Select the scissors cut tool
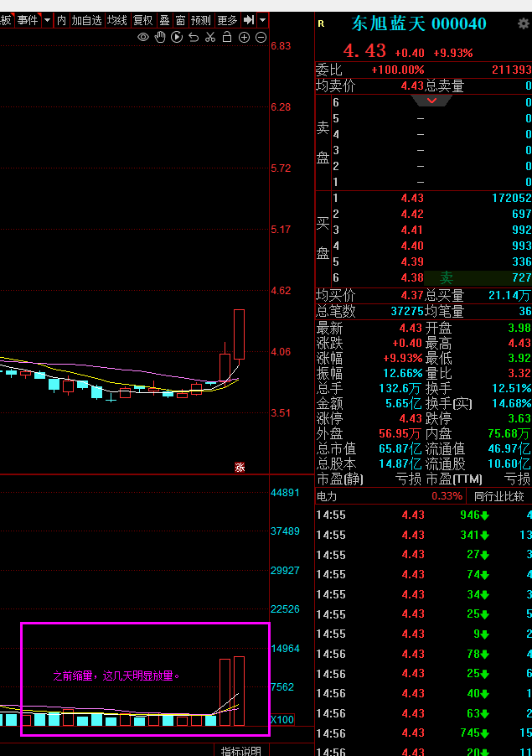This screenshot has width=532, height=756. pos(210,37)
